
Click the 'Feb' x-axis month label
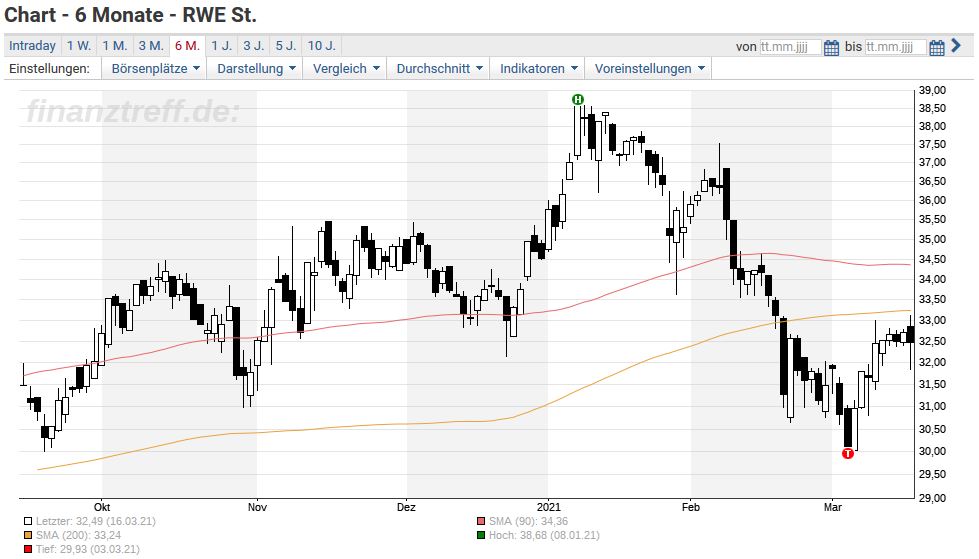pyautogui.click(x=691, y=507)
